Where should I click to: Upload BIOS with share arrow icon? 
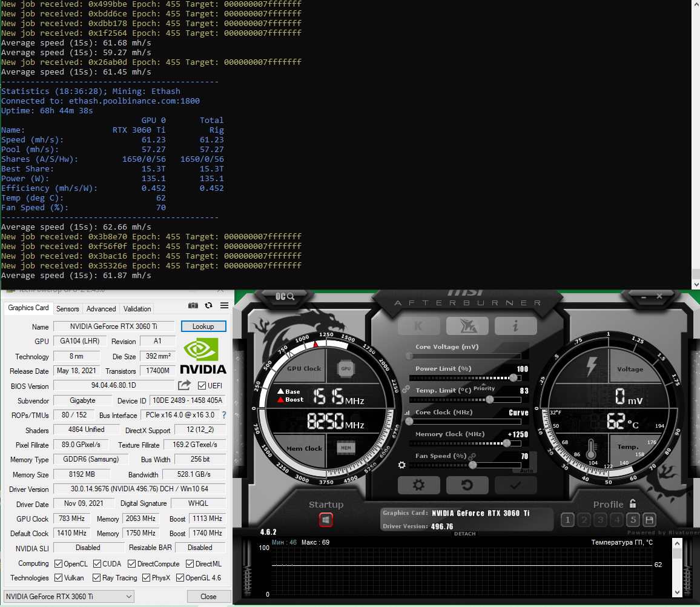[x=184, y=385]
